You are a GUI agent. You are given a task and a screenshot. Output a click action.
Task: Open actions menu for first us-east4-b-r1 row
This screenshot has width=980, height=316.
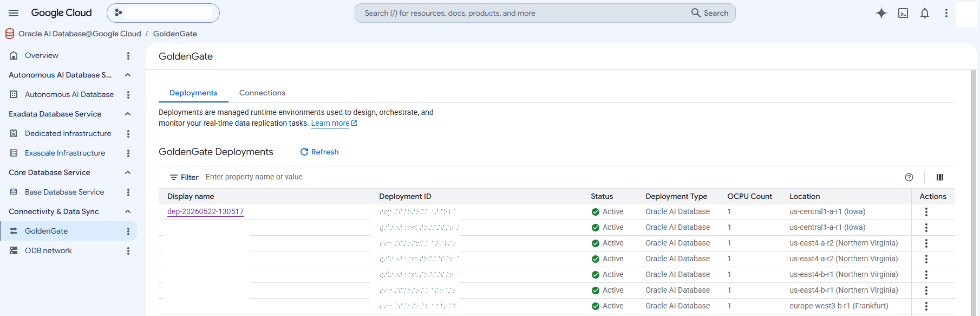point(926,275)
